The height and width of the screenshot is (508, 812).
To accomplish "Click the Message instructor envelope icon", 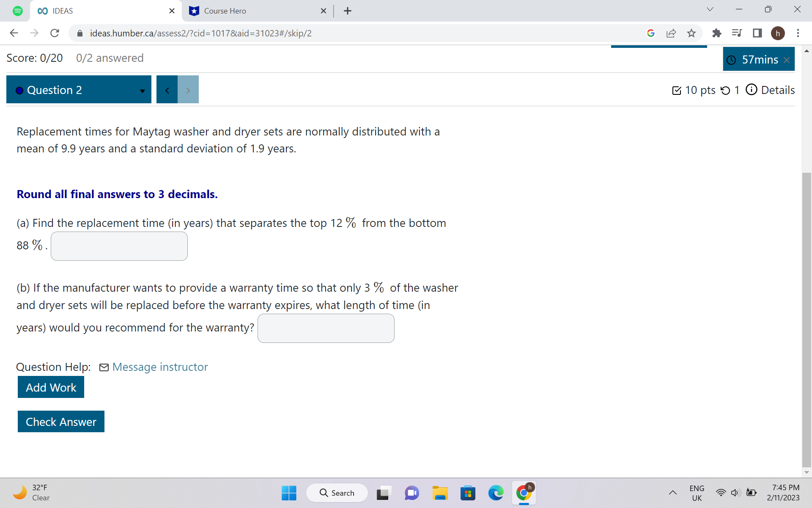I will tap(104, 367).
